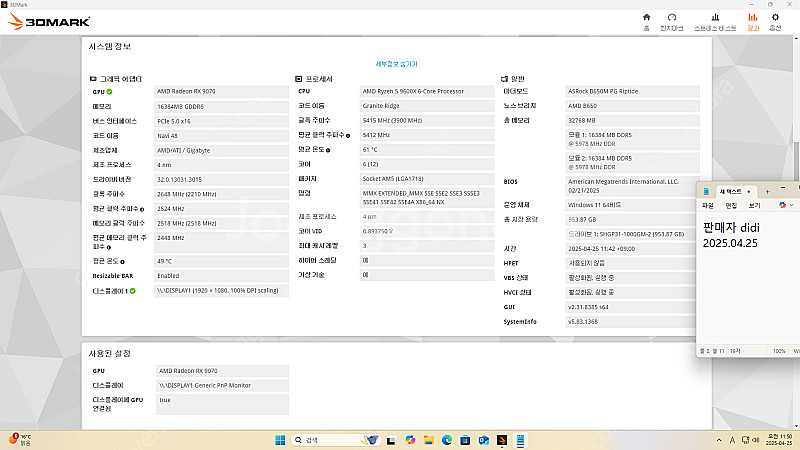
Task: Click the green GPU status check icon
Action: point(109,92)
